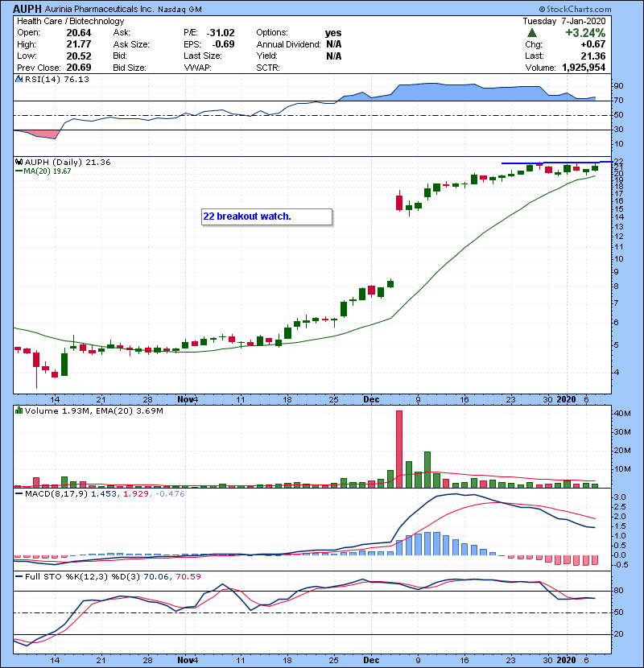The height and width of the screenshot is (668, 644).
Task: Click the green up-triangle beside +3.24%
Action: point(532,33)
